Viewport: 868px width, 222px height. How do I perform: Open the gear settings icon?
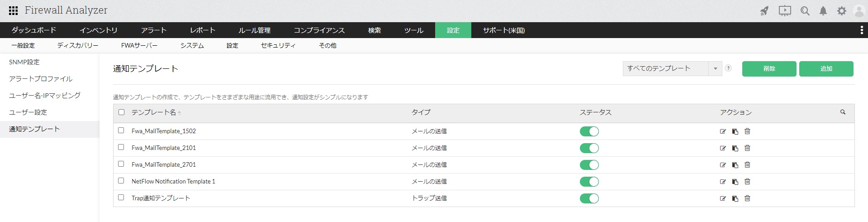pos(841,11)
